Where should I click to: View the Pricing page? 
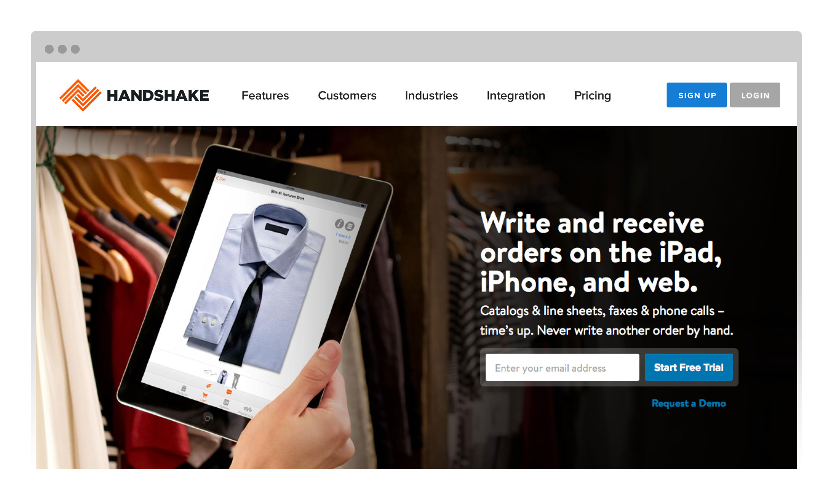point(592,96)
